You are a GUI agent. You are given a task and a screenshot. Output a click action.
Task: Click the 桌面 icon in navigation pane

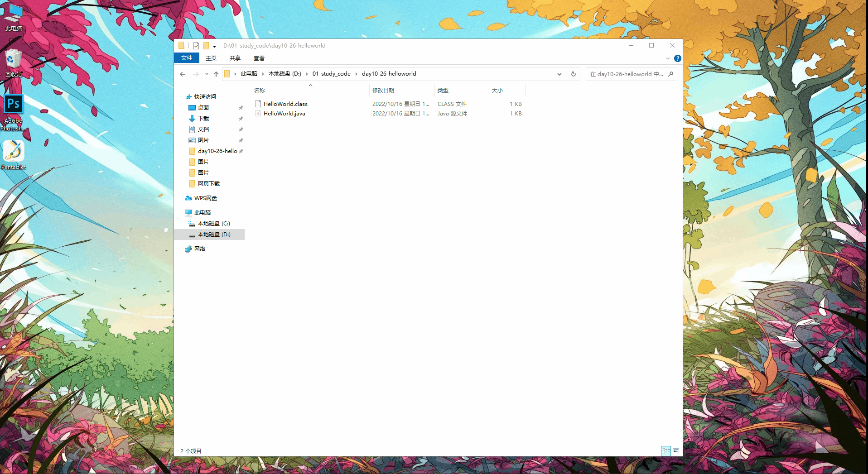pos(192,108)
